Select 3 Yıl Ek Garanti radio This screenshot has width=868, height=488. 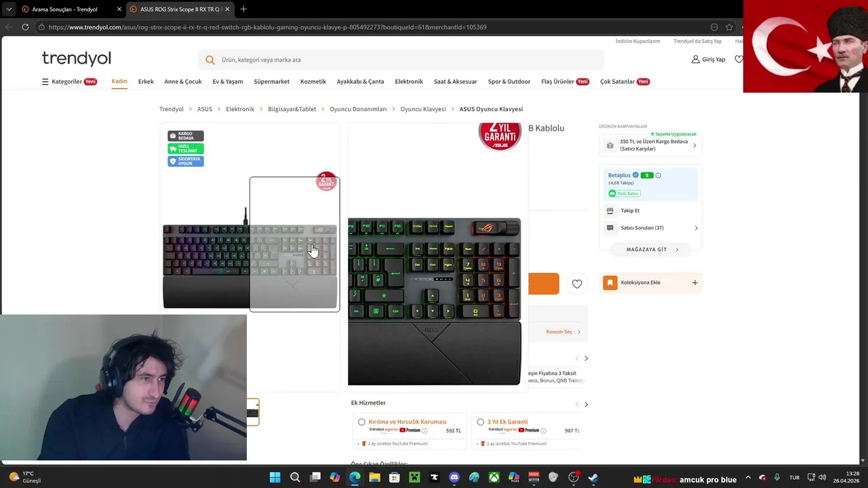point(480,422)
